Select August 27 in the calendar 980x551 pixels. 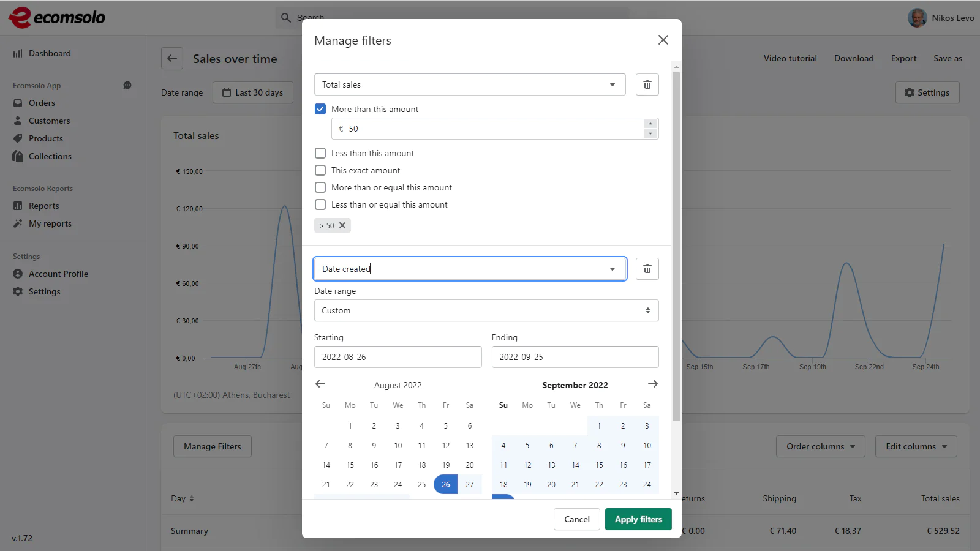(x=470, y=484)
